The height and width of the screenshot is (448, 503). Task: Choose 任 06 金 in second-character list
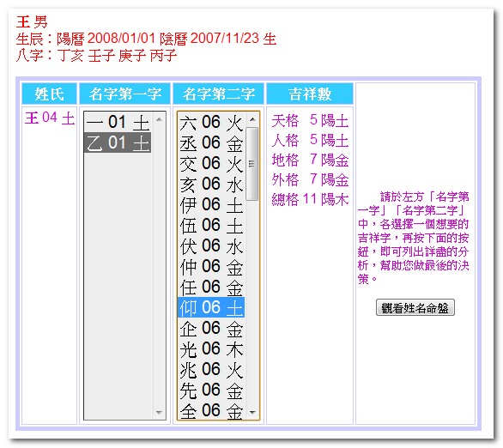[212, 287]
